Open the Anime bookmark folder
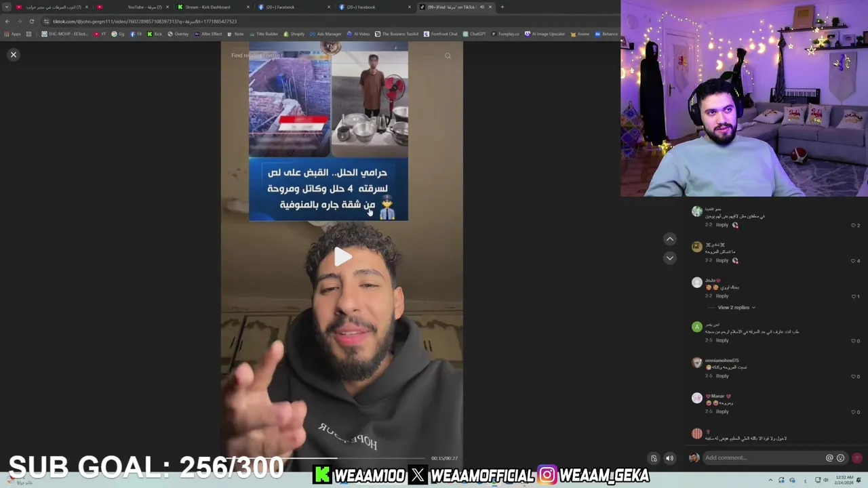This screenshot has width=868, height=488. 580,34
